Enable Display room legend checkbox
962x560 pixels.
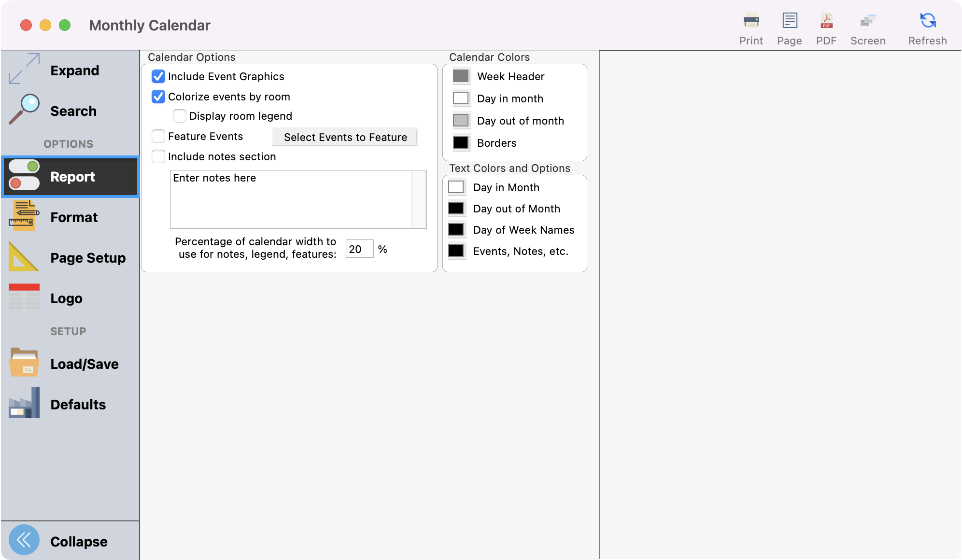coord(180,116)
